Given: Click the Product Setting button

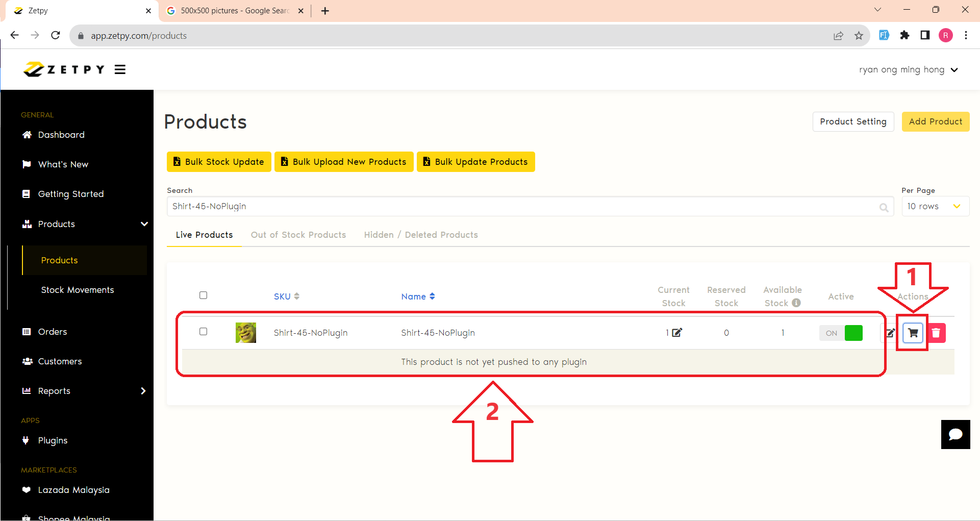Looking at the screenshot, I should point(853,121).
